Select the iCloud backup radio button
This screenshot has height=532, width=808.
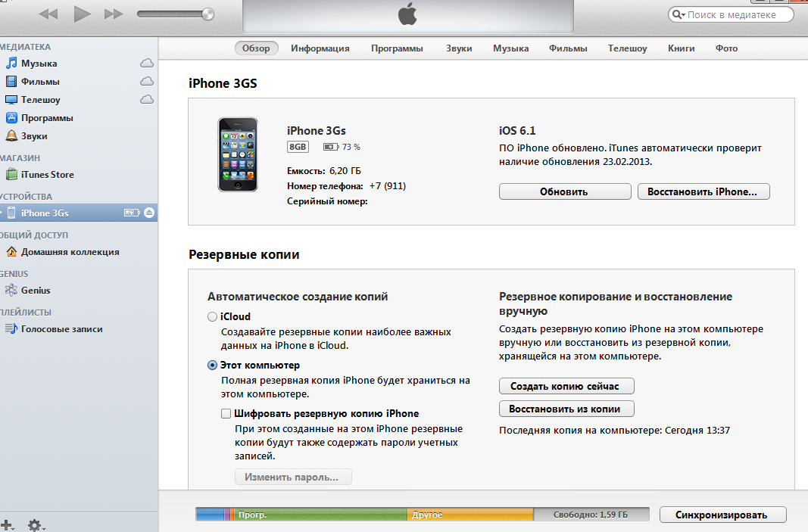click(212, 317)
